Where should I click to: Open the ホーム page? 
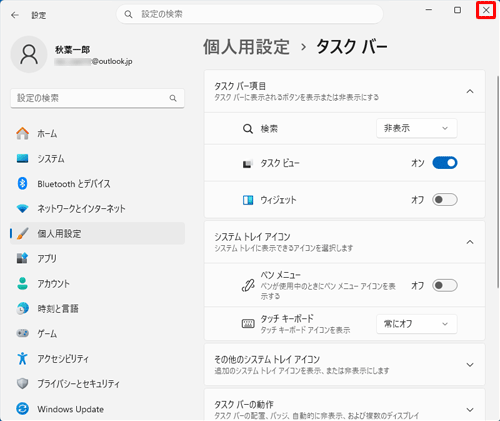point(97,134)
